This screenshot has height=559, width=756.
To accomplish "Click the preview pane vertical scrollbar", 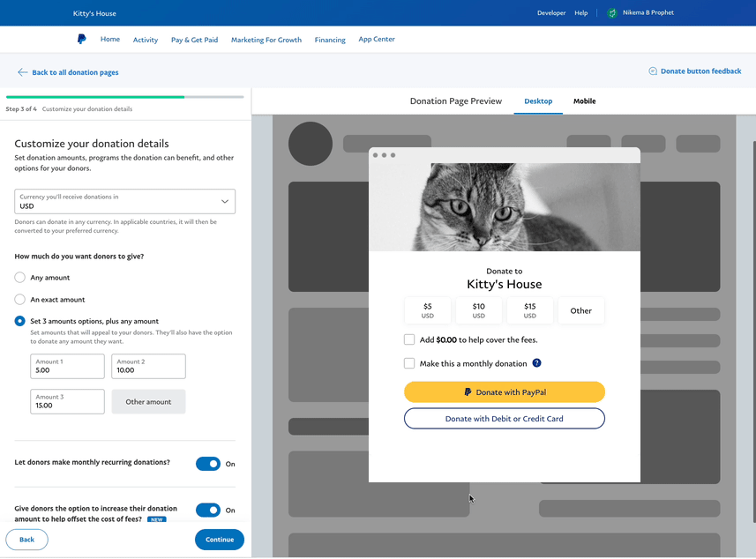I will pyautogui.click(x=754, y=332).
